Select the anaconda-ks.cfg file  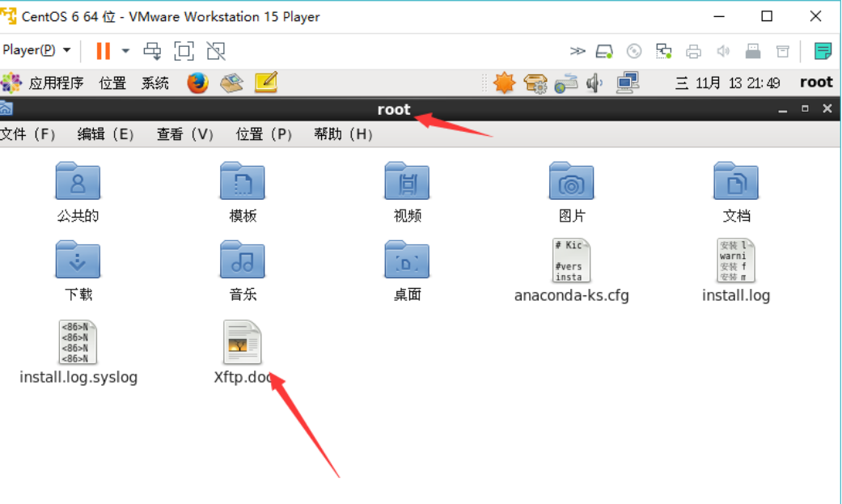pyautogui.click(x=571, y=271)
